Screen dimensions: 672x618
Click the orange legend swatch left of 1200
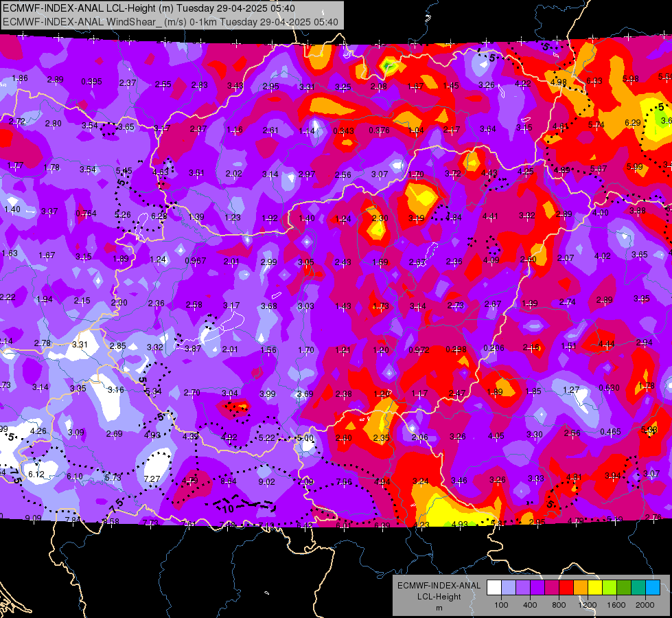point(581,588)
